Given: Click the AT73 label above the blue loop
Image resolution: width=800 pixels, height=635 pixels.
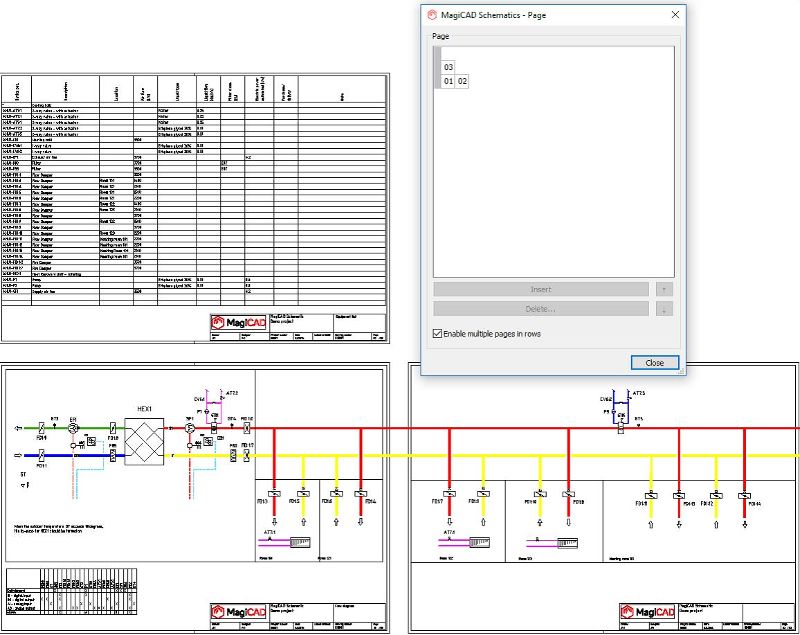Looking at the screenshot, I should [x=639, y=393].
